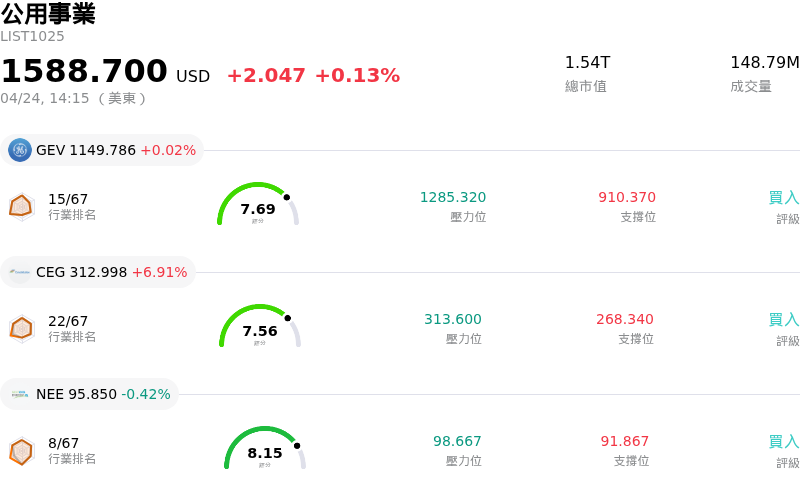This screenshot has height=488, width=800.
Task: Click the 7.56 score gauge
Action: pyautogui.click(x=260, y=327)
